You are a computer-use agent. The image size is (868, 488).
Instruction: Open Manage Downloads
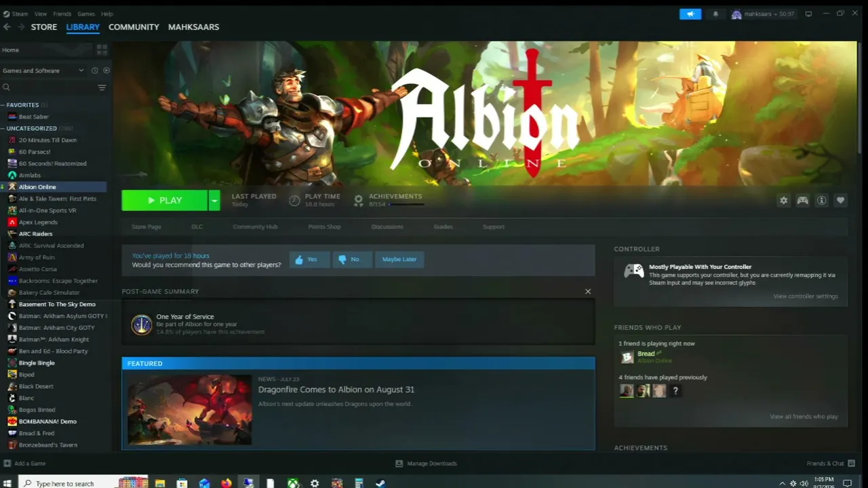426,464
